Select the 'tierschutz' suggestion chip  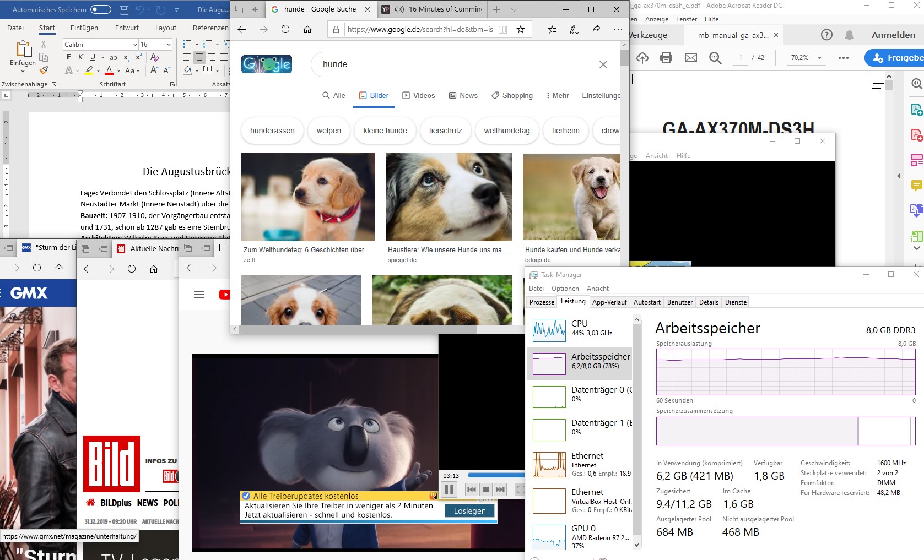click(x=445, y=131)
